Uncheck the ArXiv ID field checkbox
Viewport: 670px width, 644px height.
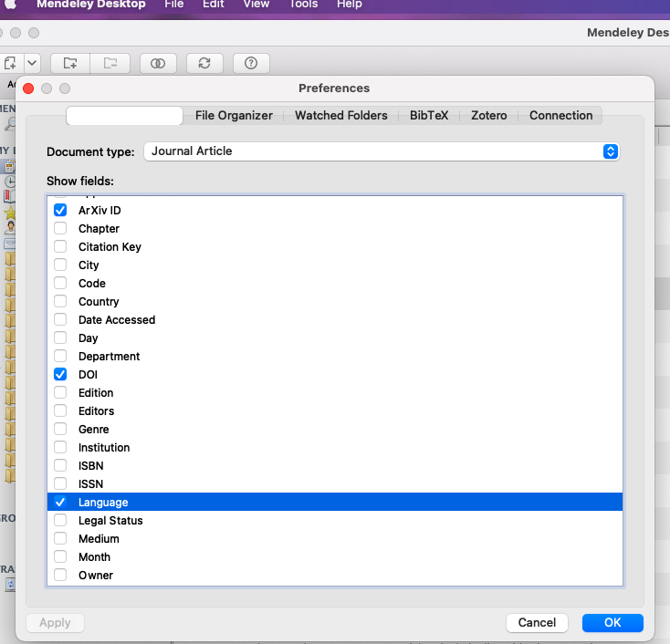(x=60, y=210)
